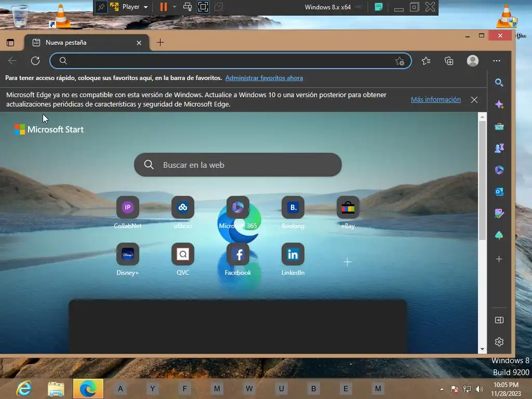532x399 pixels.
Task: Select the VLC desktop shortcut near Recycle Bin
Action: (60, 16)
